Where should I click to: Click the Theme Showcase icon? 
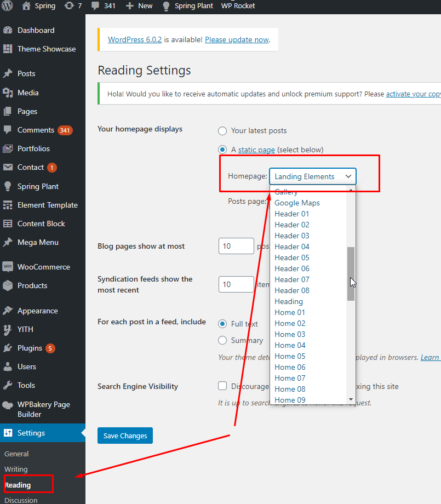tap(8, 49)
